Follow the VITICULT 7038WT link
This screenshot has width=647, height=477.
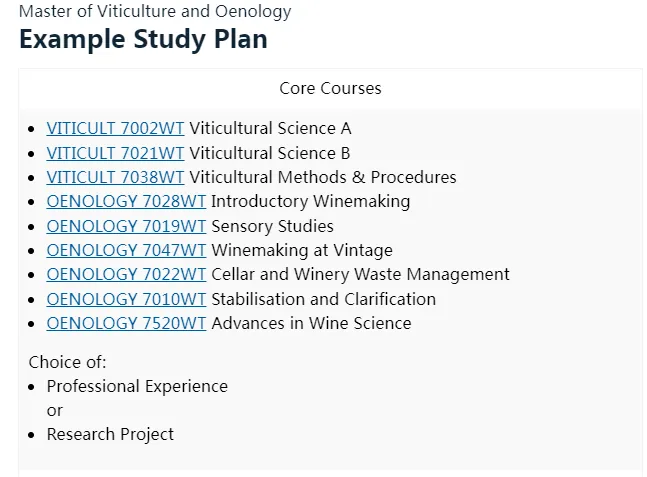click(115, 177)
